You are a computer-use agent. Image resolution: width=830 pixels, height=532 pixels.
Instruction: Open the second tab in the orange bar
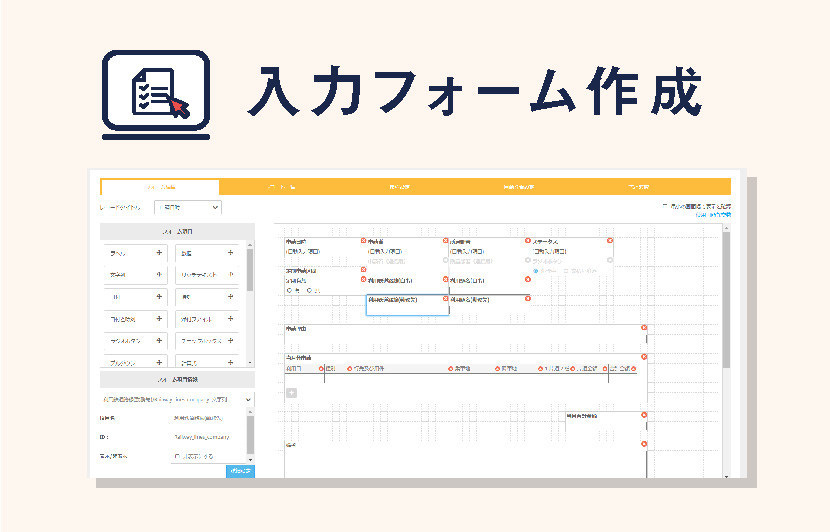coord(281,187)
